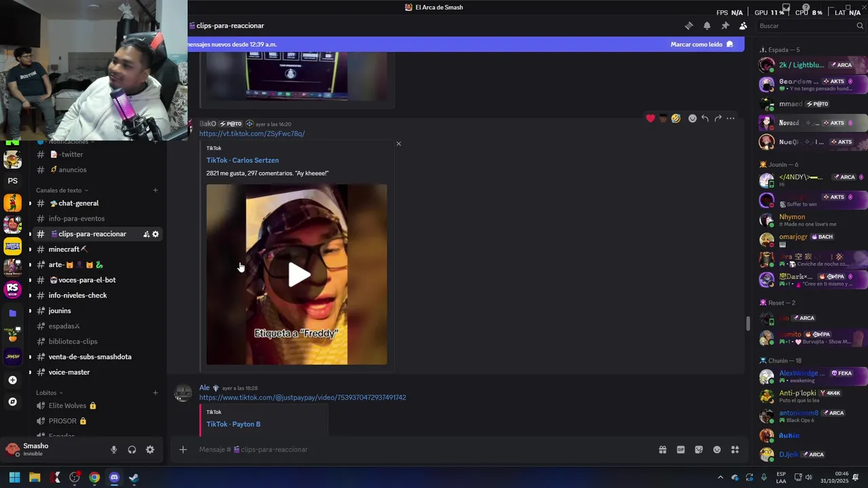The image size is (868, 488).
Task: Open the chat-general channel
Action: click(98, 203)
